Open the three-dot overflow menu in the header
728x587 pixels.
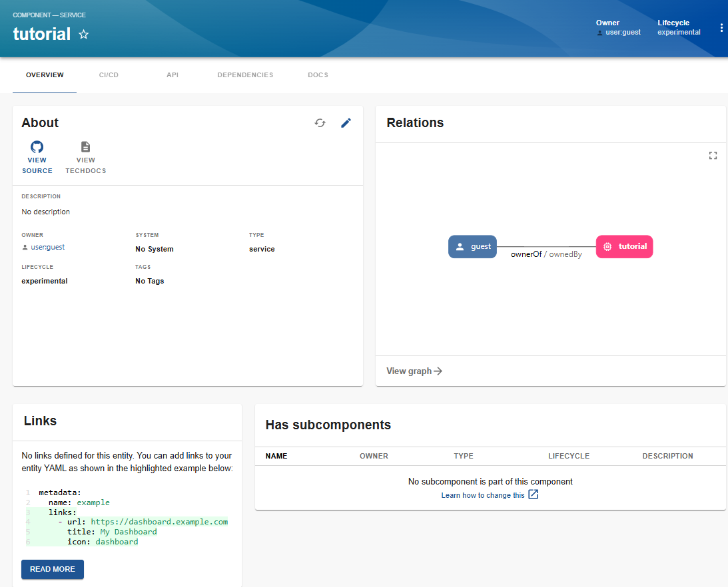pyautogui.click(x=721, y=27)
